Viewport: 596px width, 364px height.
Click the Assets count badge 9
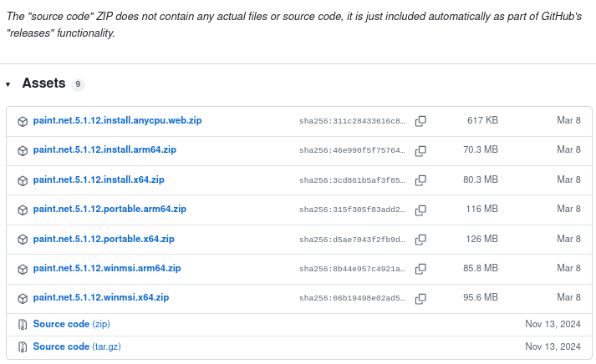pos(78,84)
